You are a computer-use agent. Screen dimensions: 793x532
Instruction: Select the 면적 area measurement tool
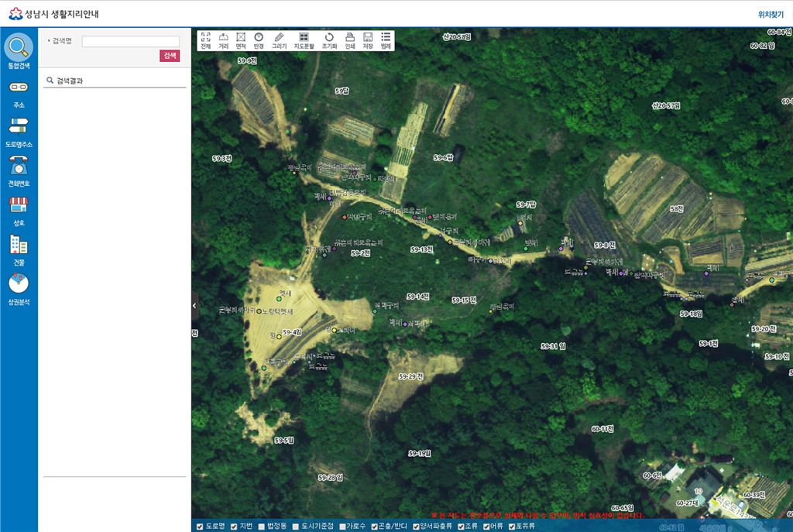[x=241, y=40]
